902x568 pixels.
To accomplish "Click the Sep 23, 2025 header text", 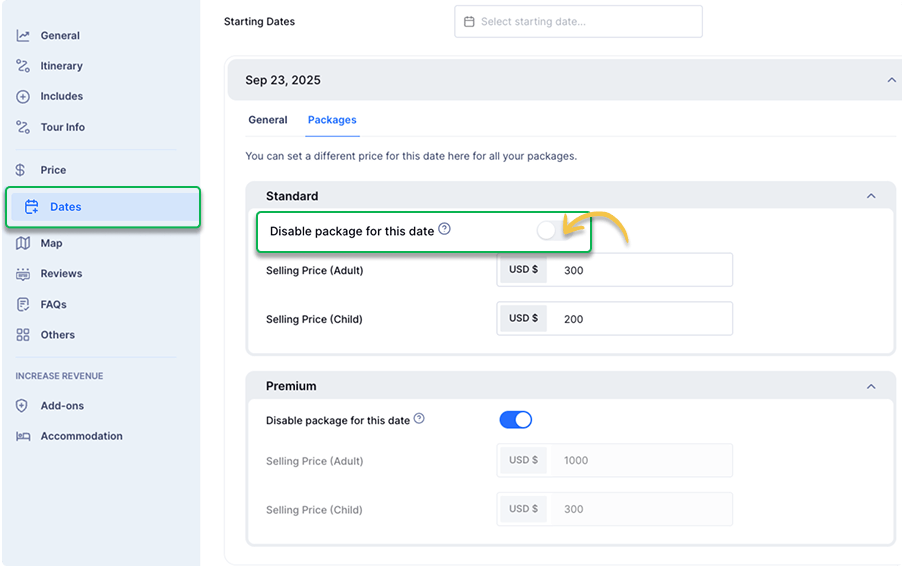I will coord(283,81).
